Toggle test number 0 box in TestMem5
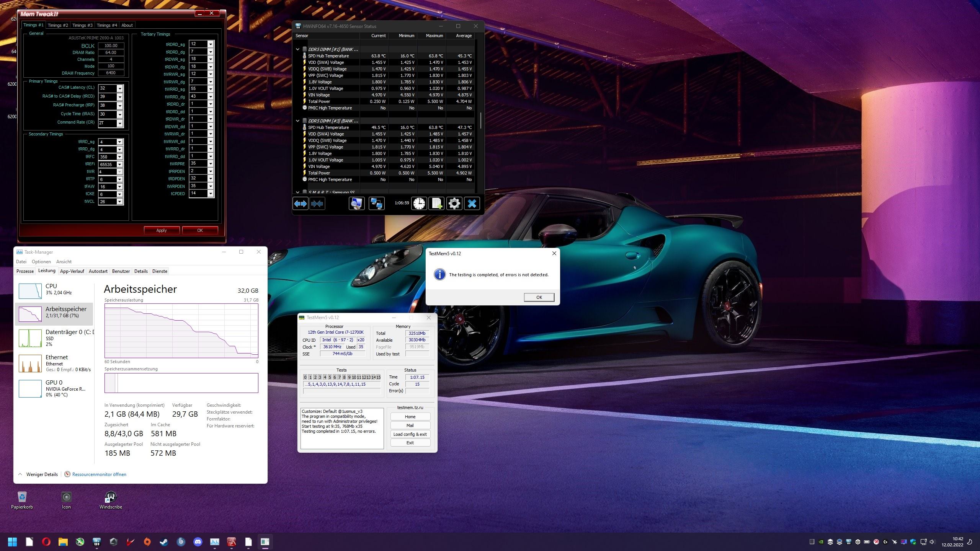This screenshot has height=551, width=980. pos(305,377)
